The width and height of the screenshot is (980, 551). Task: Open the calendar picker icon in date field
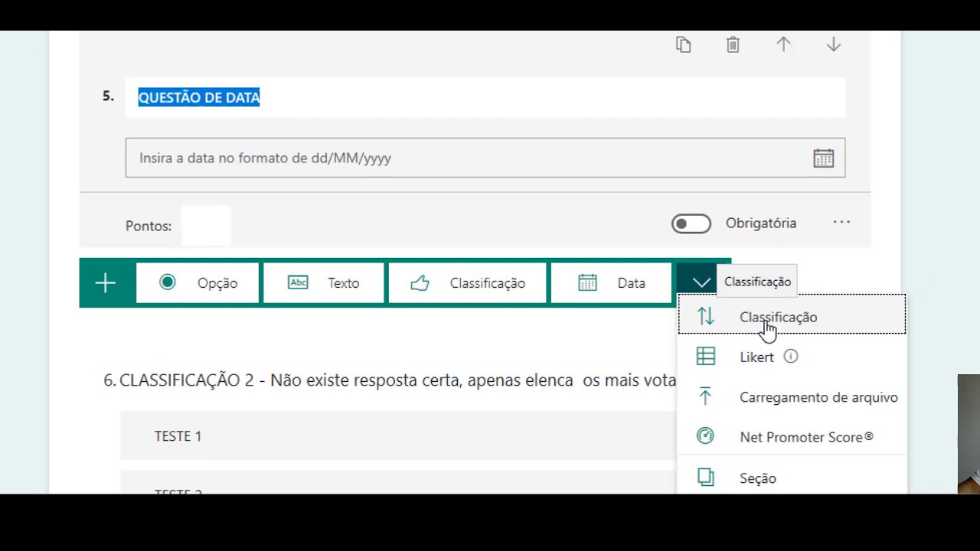pos(824,158)
